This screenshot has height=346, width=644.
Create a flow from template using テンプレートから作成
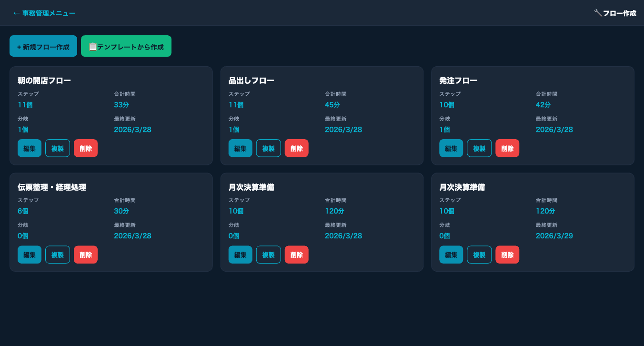click(x=126, y=46)
